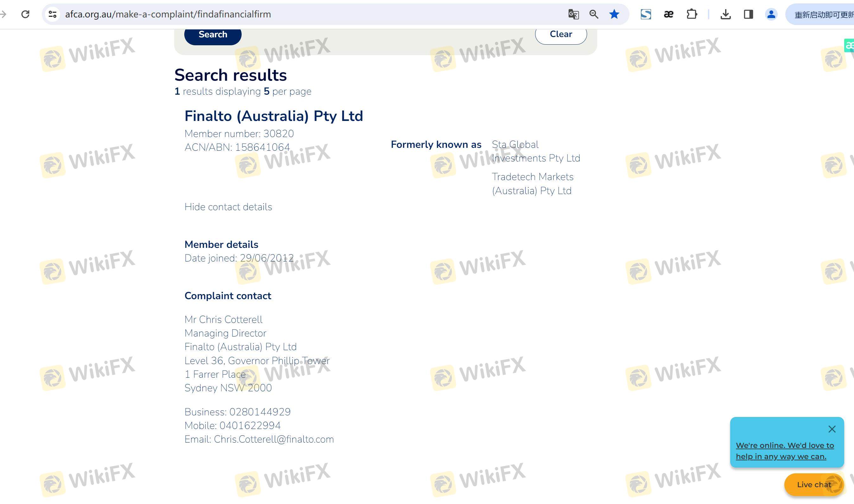Open site information icon in address bar
The height and width of the screenshot is (504, 854).
(x=52, y=14)
